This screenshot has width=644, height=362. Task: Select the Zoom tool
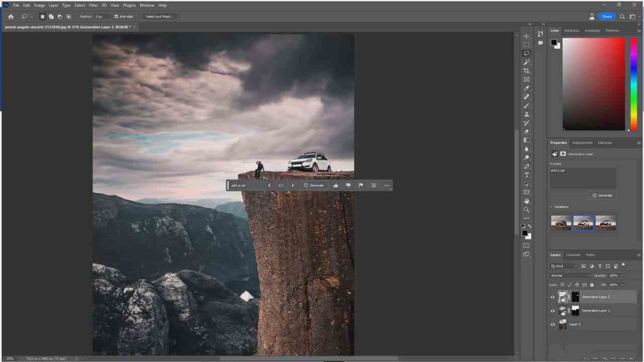coord(526,209)
